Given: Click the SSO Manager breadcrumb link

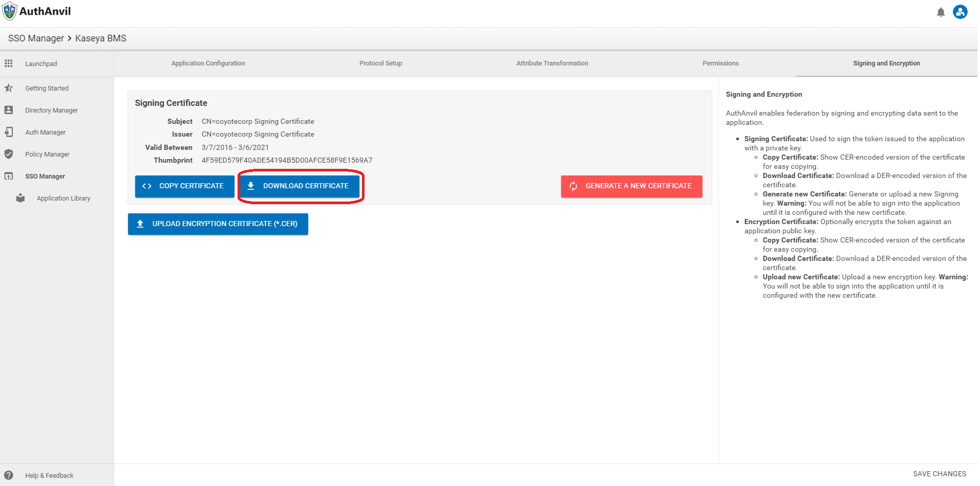Looking at the screenshot, I should [36, 38].
